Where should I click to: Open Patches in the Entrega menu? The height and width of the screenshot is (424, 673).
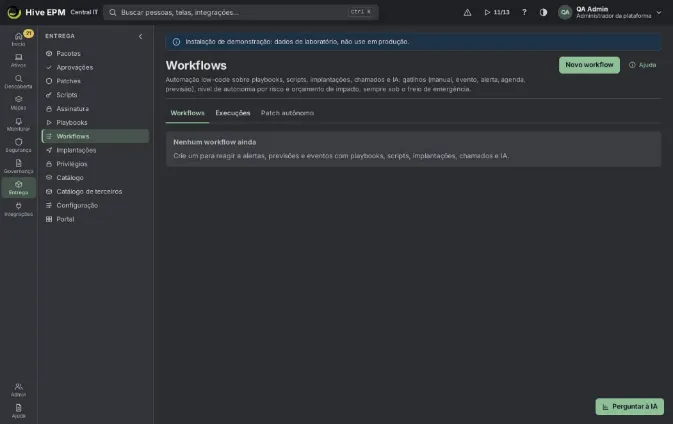[95, 81]
